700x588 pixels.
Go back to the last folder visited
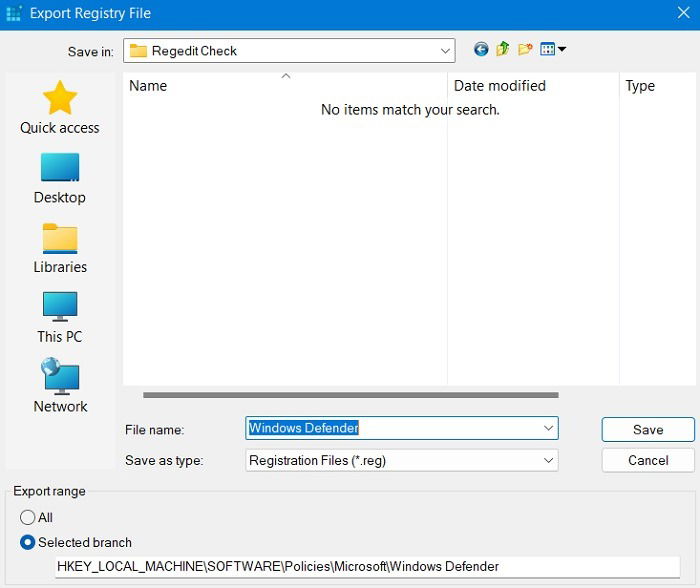(481, 49)
